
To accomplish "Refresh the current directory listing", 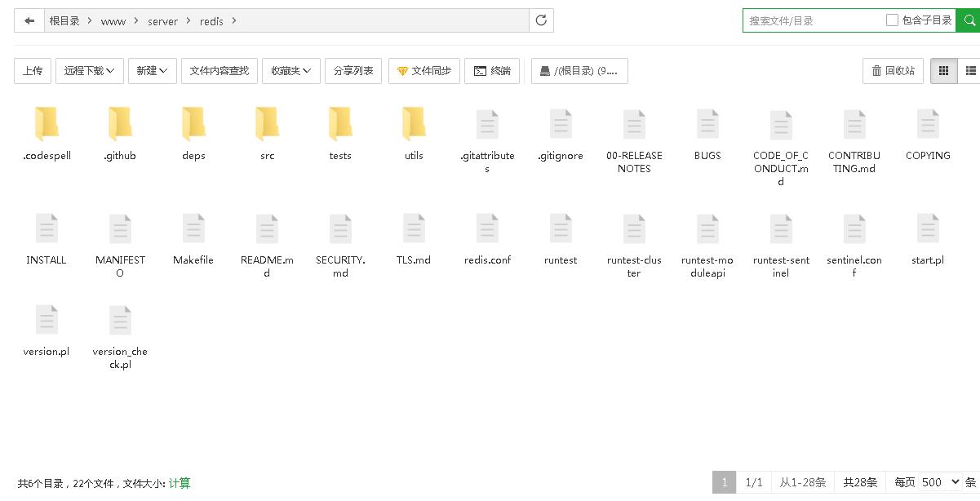I will coord(541,20).
